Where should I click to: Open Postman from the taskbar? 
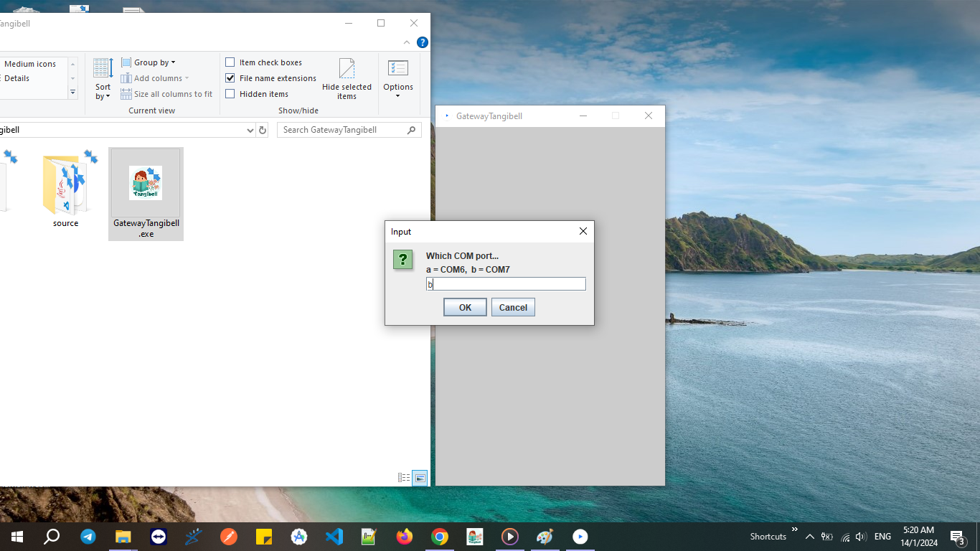click(x=229, y=537)
